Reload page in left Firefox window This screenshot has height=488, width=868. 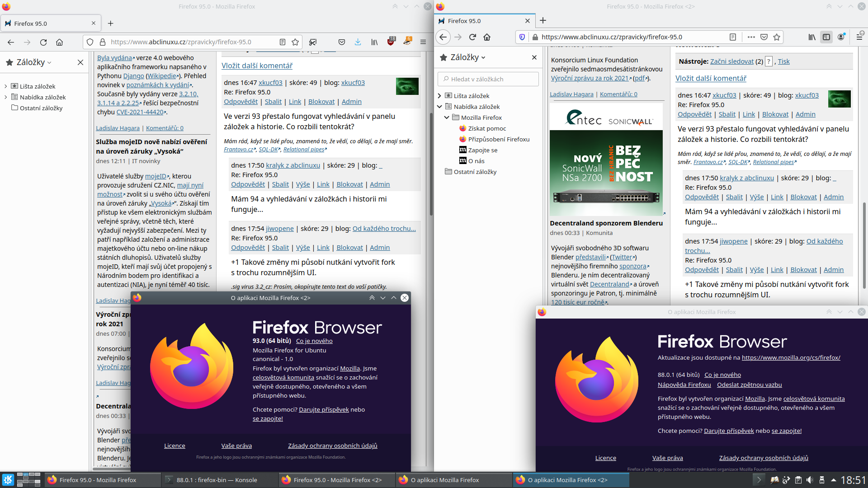click(43, 42)
